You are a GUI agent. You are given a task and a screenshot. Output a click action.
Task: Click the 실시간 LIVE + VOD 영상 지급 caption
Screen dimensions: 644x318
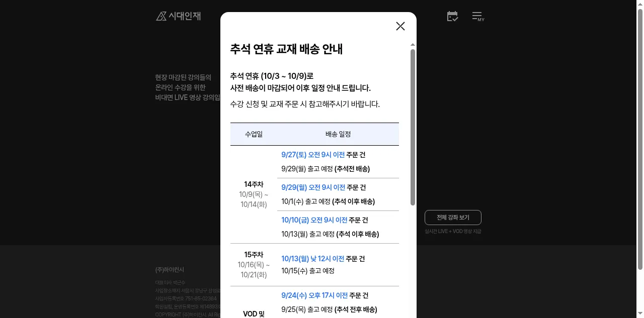pos(453,232)
